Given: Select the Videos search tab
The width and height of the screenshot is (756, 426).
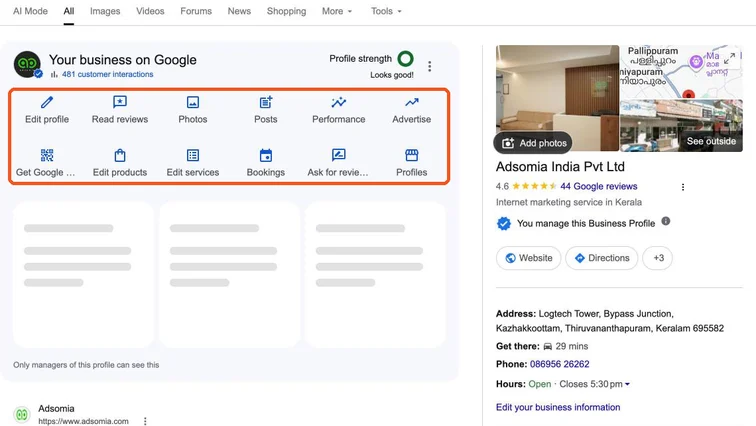Looking at the screenshot, I should click(x=150, y=11).
